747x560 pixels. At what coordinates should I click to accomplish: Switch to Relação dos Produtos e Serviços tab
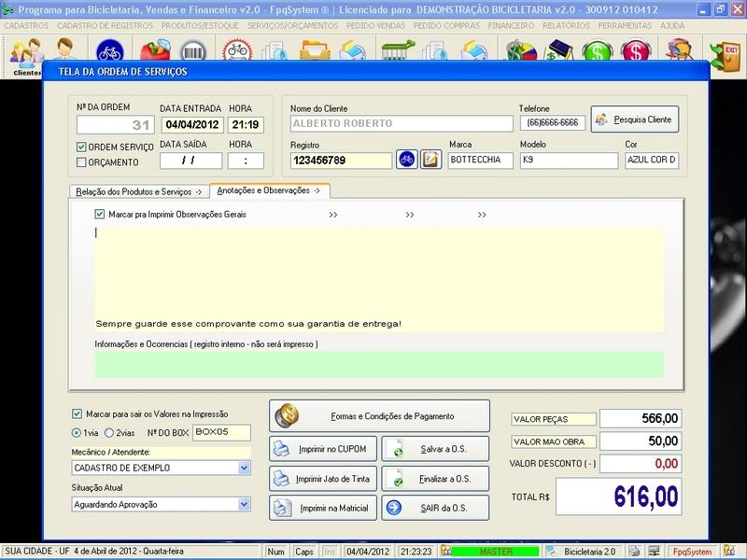138,191
